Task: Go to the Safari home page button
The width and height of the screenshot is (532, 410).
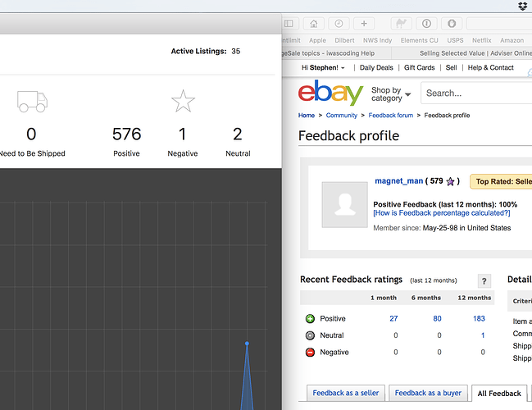Action: click(313, 24)
